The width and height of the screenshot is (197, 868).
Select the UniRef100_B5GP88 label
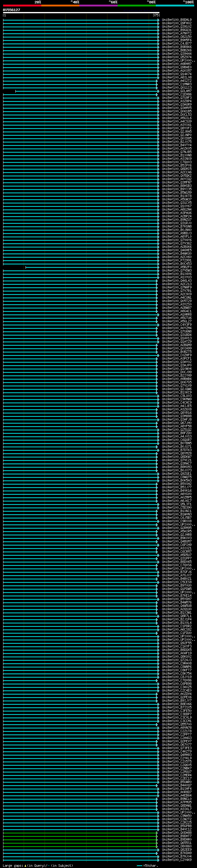[177, 826]
